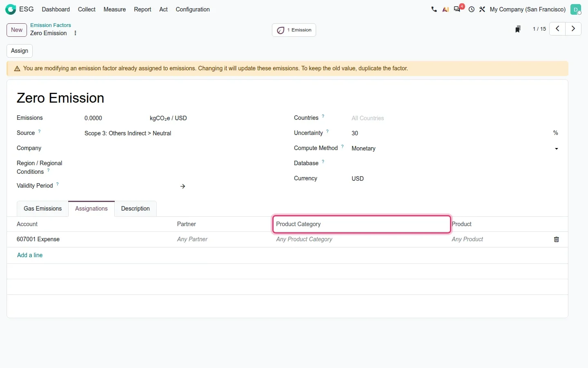
Task: Open the debug tools wrench icon
Action: [482, 9]
